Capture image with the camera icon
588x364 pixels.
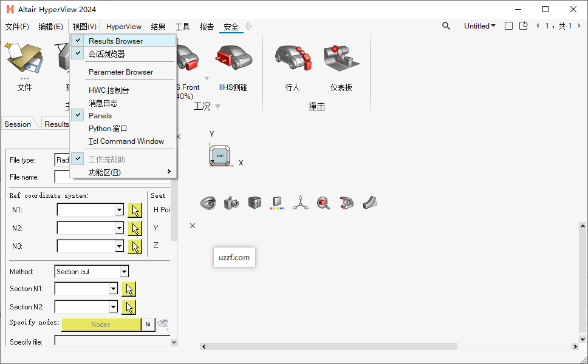[x=231, y=203]
